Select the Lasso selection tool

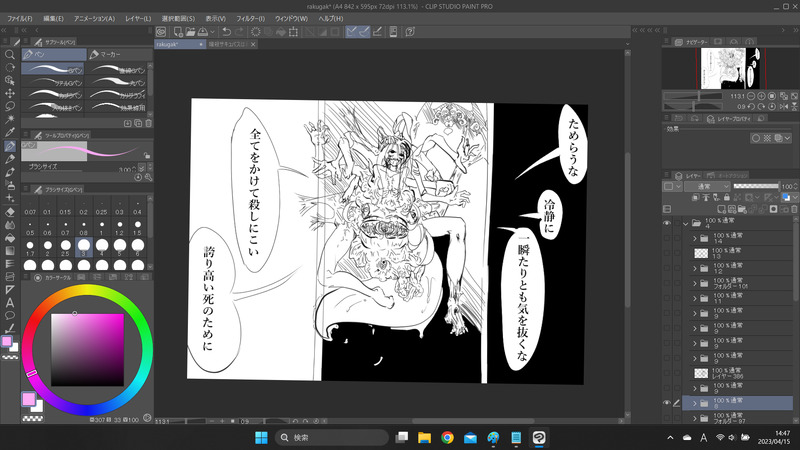(x=9, y=106)
